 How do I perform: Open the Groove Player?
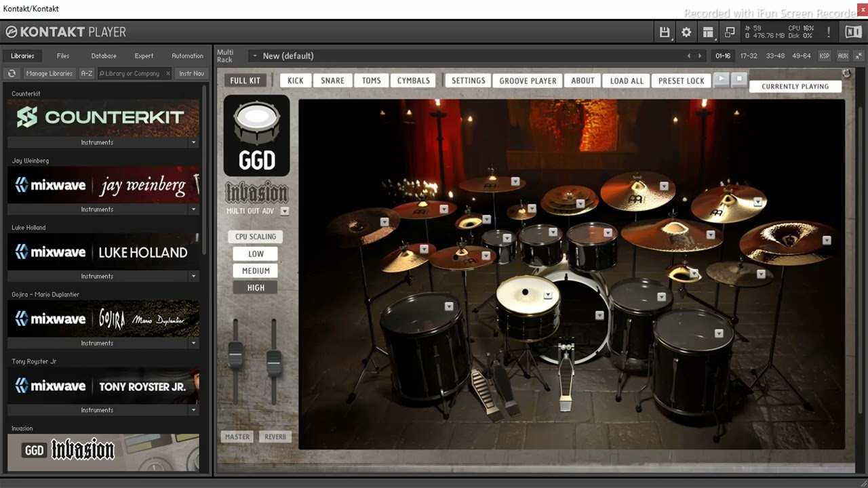[528, 81]
